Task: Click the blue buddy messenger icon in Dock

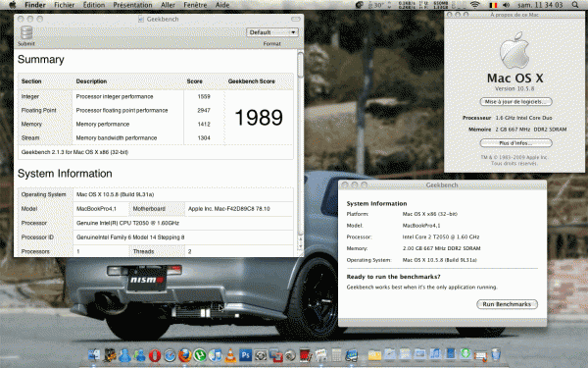Action: (x=124, y=355)
